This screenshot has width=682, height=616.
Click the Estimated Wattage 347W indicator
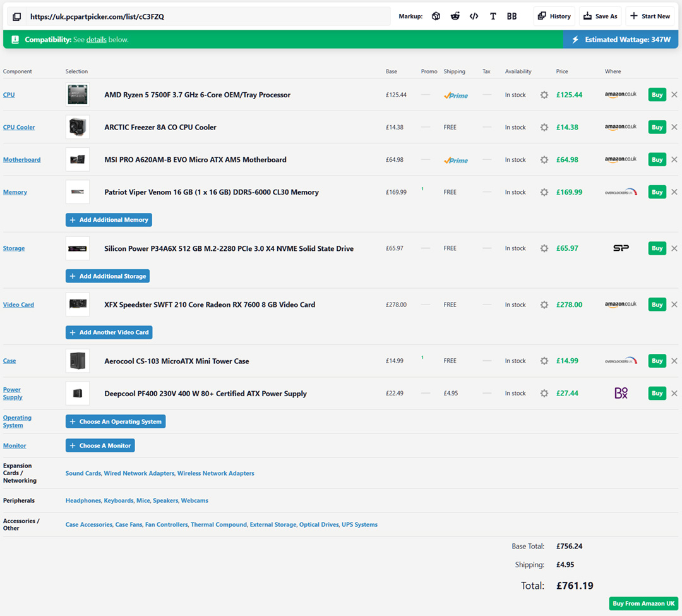coord(621,40)
